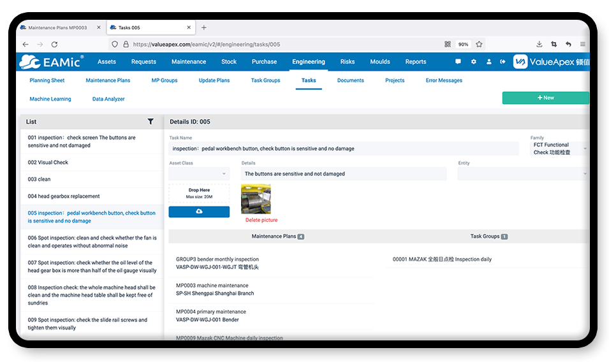Click the logout icon in header
The width and height of the screenshot is (609, 364).
point(503,62)
